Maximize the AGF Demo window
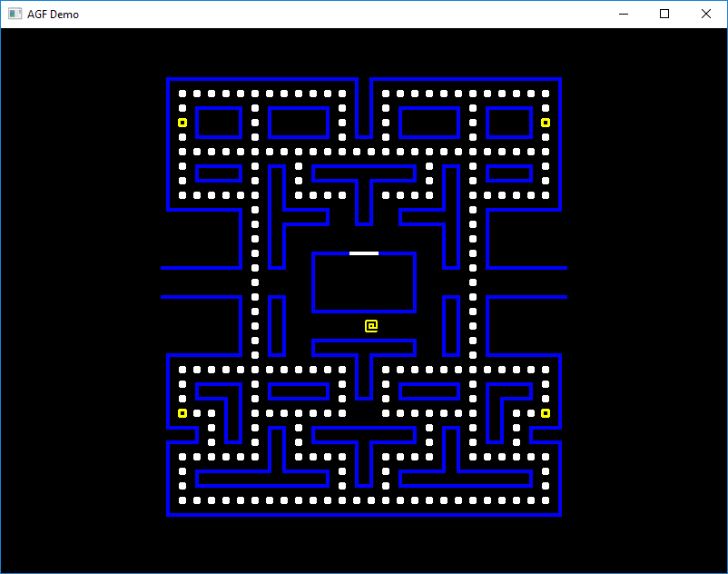 [664, 14]
